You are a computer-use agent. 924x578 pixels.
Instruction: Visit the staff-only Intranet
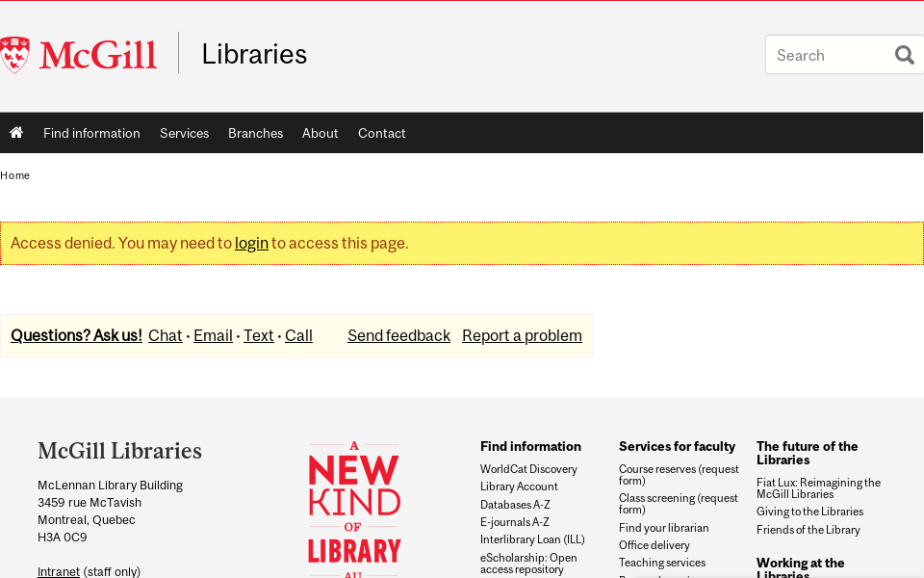click(58, 571)
